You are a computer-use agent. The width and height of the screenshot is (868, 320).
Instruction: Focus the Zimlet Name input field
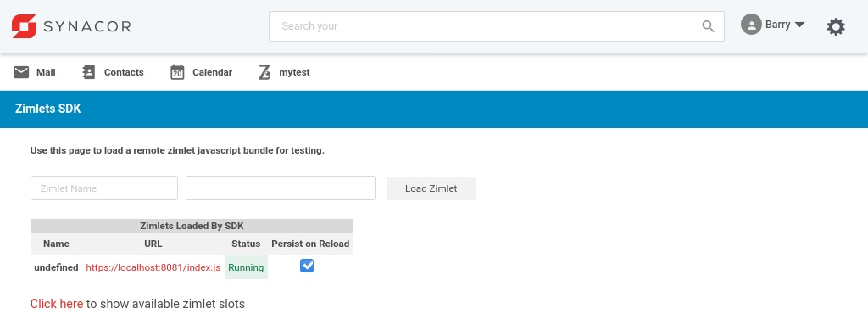104,188
